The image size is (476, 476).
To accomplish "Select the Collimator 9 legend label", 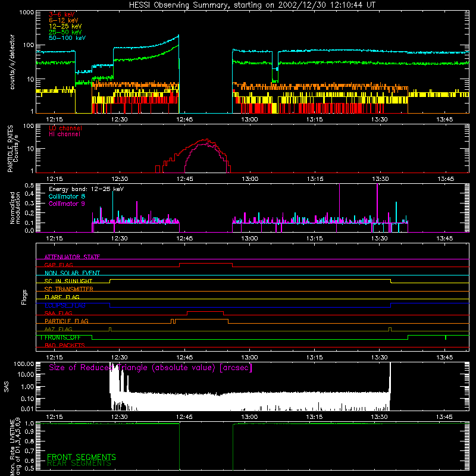I will [x=67, y=203].
